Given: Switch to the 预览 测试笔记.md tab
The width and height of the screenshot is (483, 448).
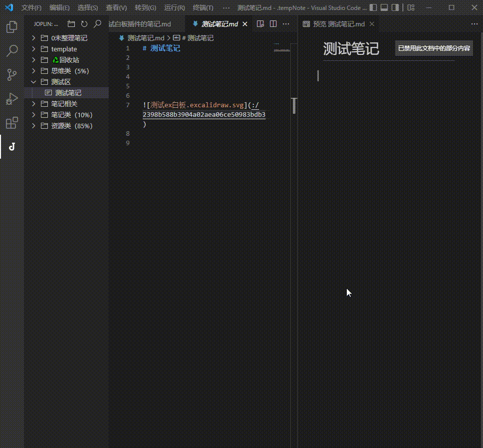Looking at the screenshot, I should point(338,24).
